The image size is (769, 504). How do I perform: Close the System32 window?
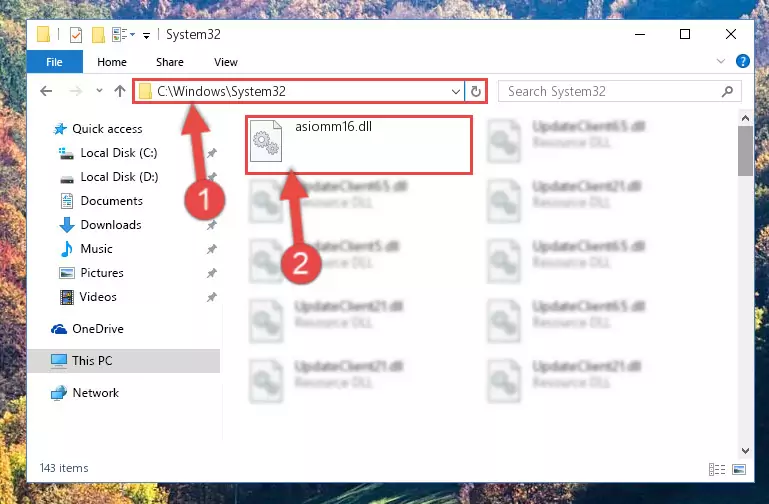(730, 34)
